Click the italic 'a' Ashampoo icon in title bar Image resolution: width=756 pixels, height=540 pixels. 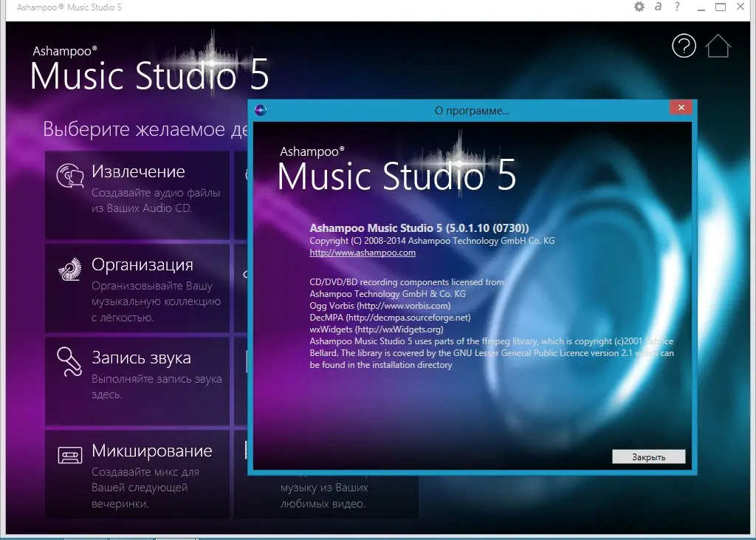(x=658, y=7)
